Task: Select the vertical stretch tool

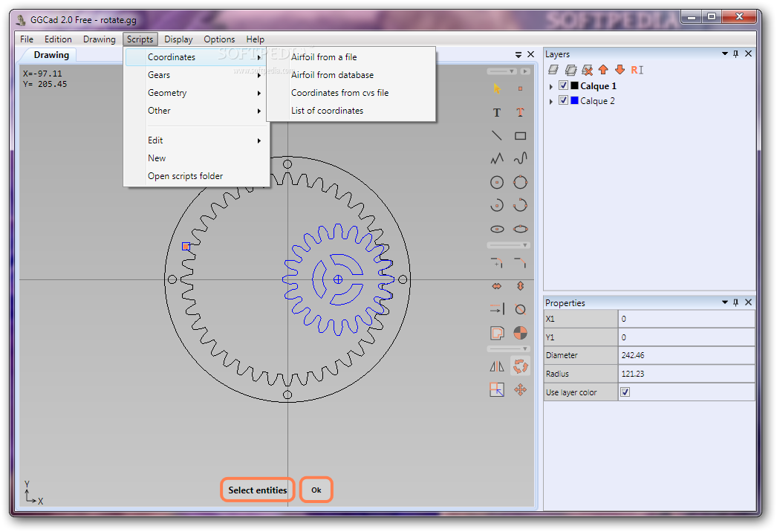Action: pyautogui.click(x=520, y=286)
